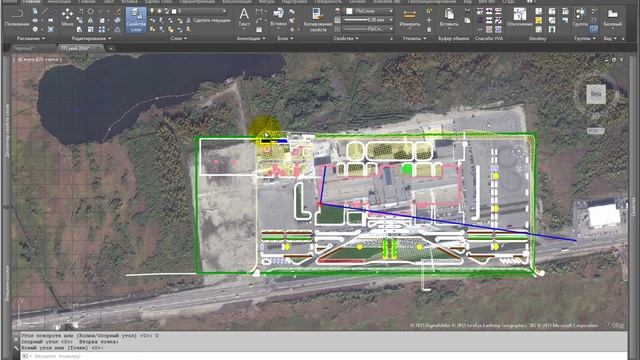Select the Circle tool in the Draw panel
Image resolution: width=640 pixels, height=360 pixels.
(x=35, y=29)
